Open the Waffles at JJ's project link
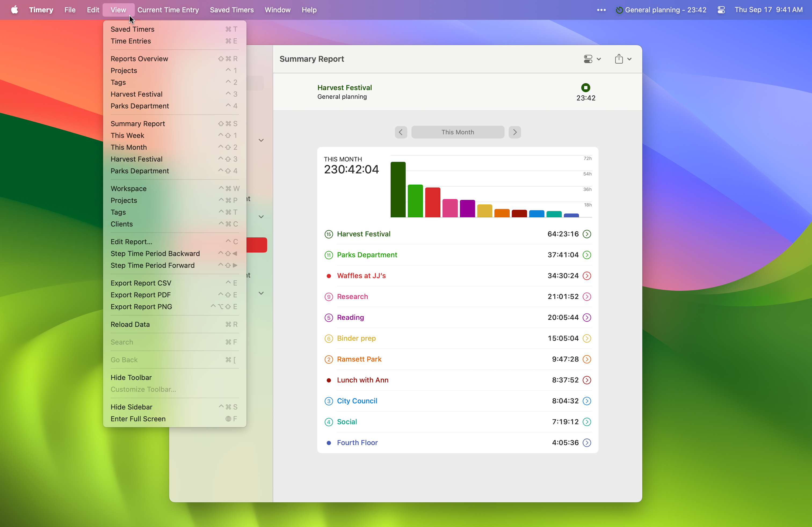 (x=361, y=276)
